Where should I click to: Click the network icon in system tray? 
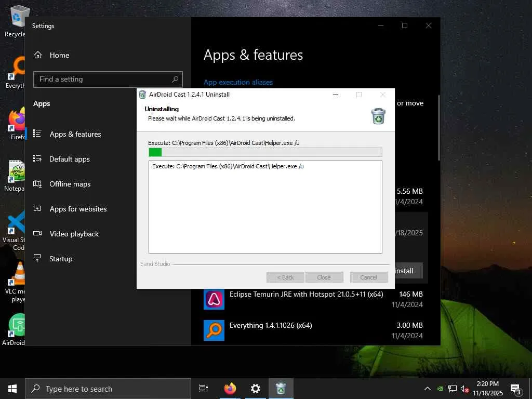pyautogui.click(x=453, y=389)
